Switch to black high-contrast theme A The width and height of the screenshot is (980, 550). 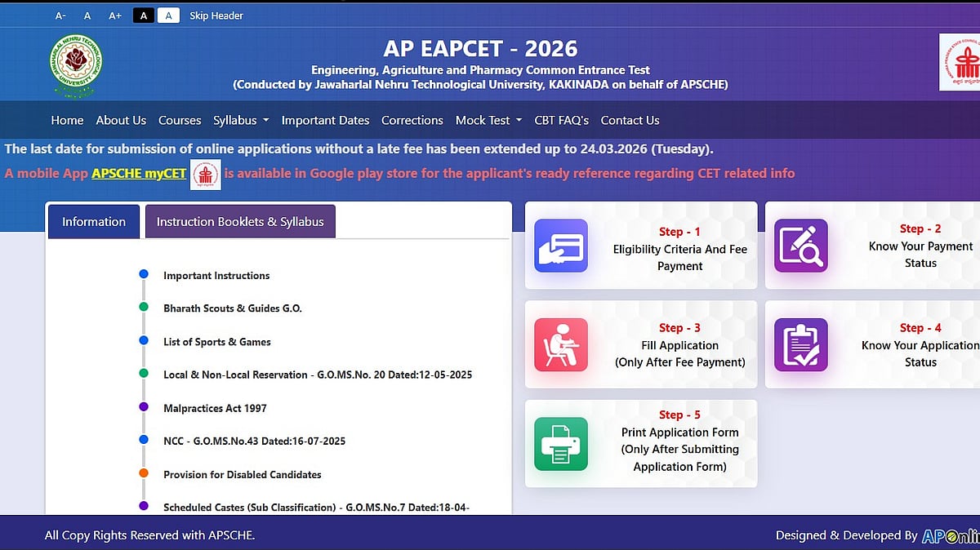coord(143,16)
